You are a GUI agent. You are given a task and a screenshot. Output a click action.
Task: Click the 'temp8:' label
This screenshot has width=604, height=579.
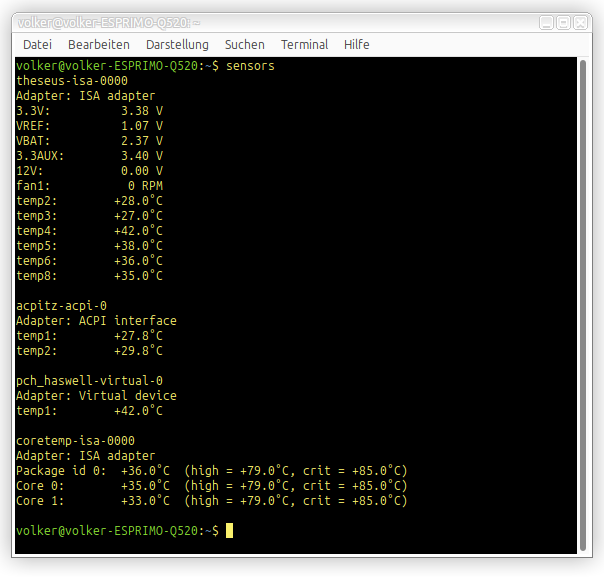click(37, 276)
